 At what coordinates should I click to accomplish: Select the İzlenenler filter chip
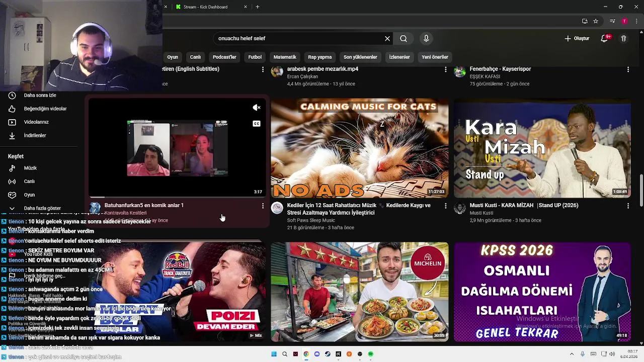[x=399, y=57]
